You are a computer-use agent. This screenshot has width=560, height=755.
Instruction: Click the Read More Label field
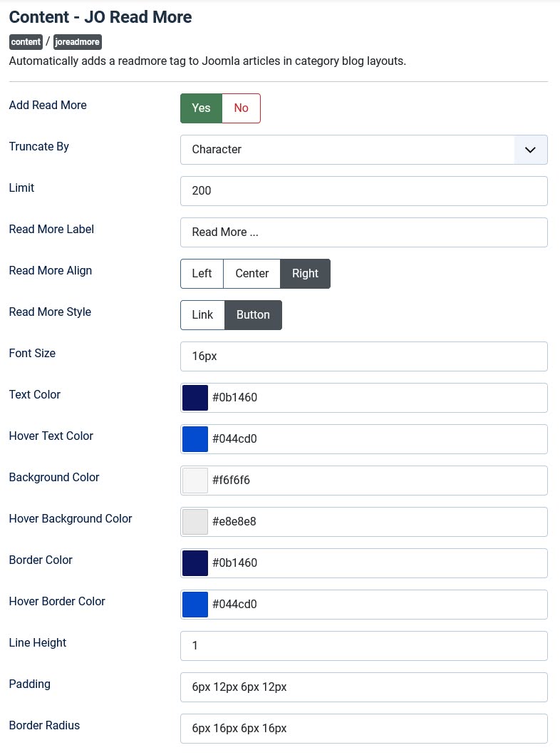tap(363, 232)
